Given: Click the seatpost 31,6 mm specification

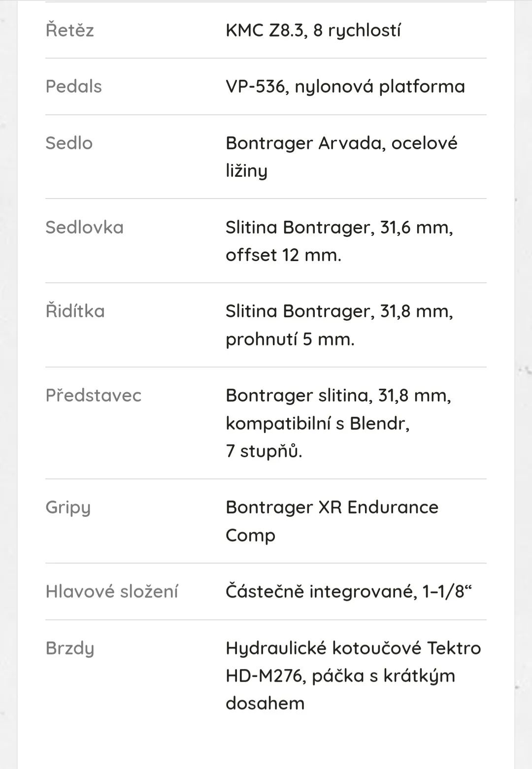Looking at the screenshot, I should [339, 241].
